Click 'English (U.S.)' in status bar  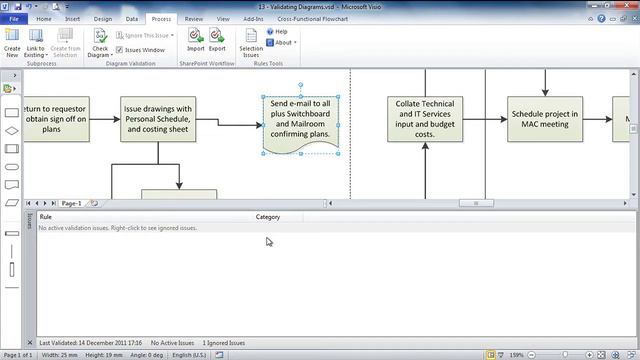coord(189,355)
